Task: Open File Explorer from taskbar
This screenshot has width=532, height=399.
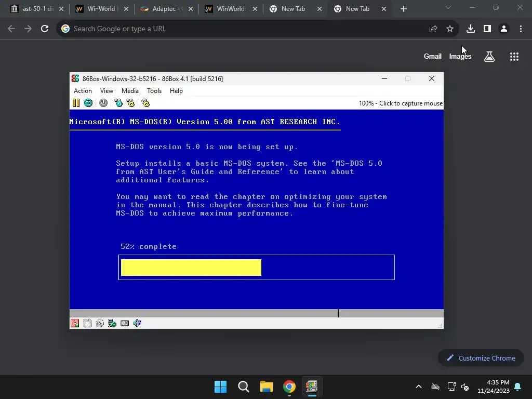Action: tap(267, 387)
